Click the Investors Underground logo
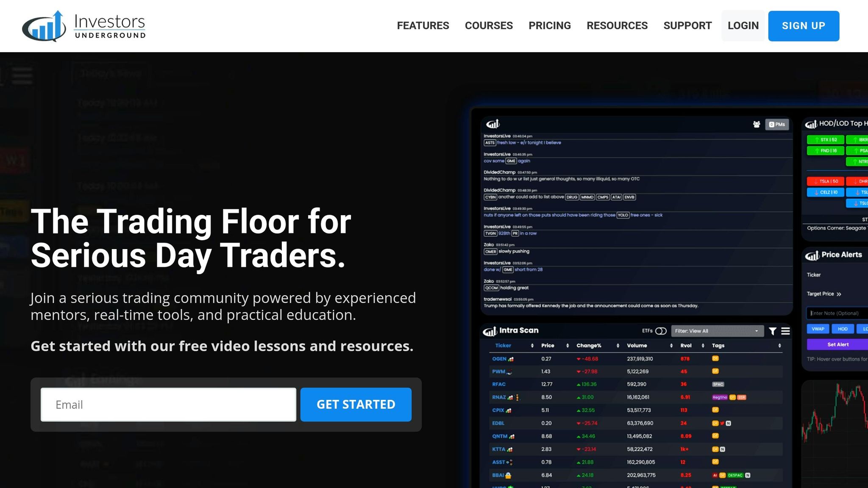 (83, 25)
